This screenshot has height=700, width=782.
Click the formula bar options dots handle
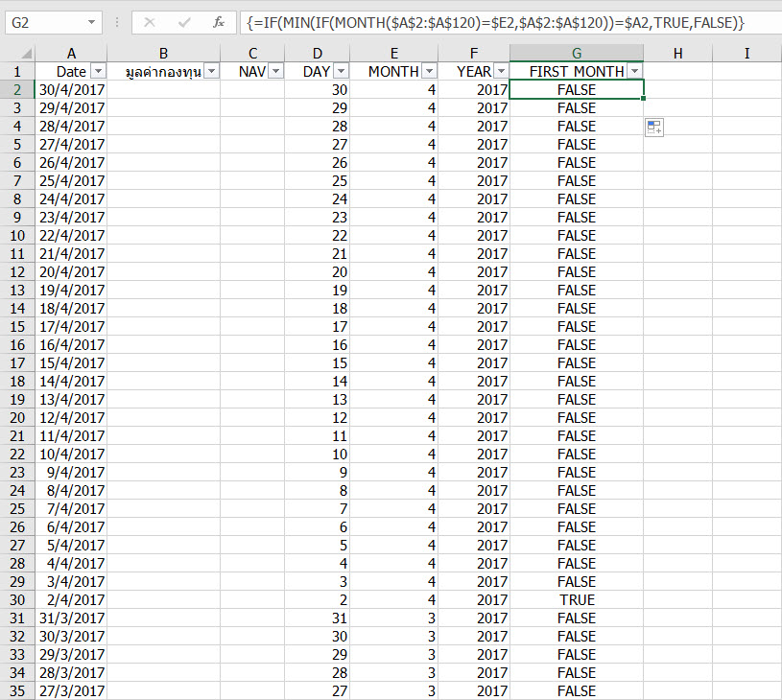point(117,22)
